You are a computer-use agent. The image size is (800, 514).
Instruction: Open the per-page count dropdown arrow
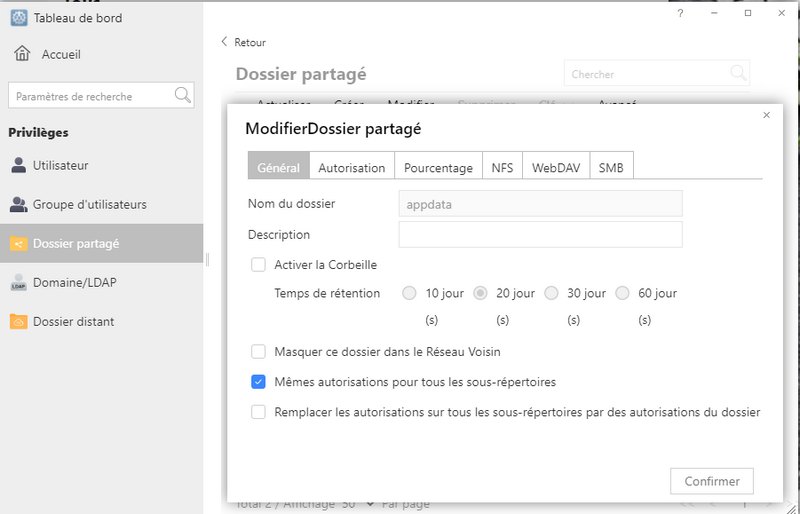pyautogui.click(x=371, y=504)
